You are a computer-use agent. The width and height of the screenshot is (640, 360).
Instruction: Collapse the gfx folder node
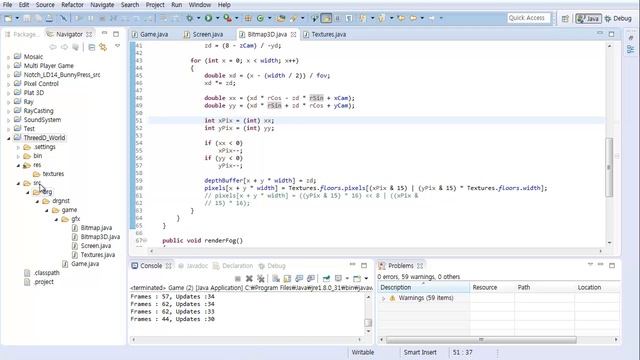(x=56, y=219)
